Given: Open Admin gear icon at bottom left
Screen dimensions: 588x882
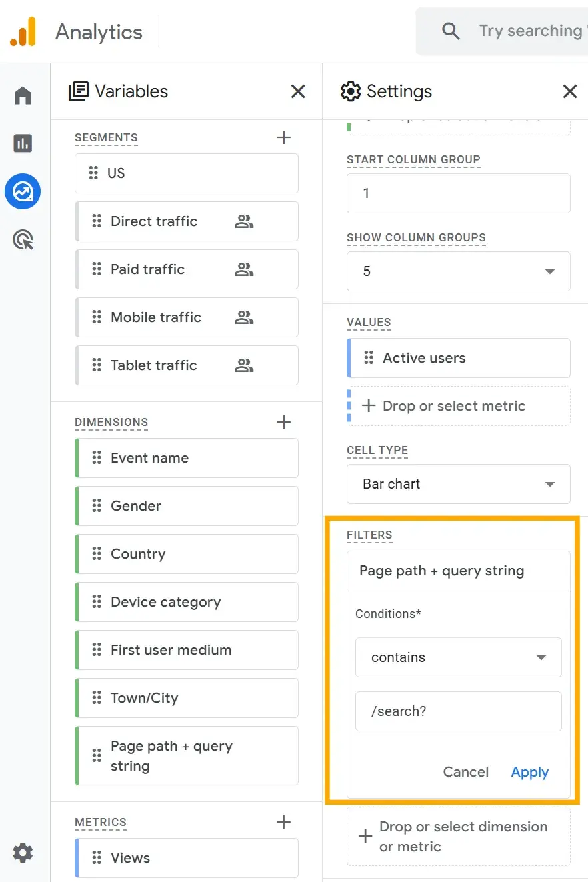Looking at the screenshot, I should tap(23, 853).
